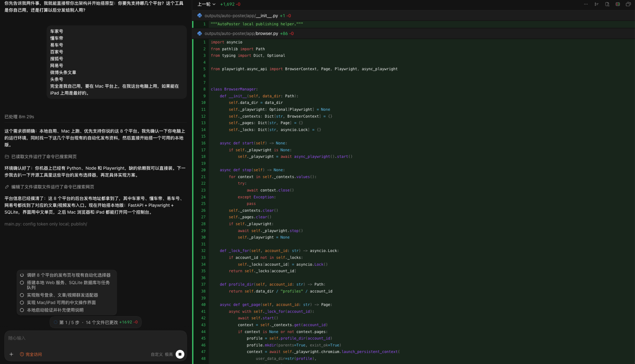The image size is (635, 364).
Task: Open the 自定义 mode selector
Action: click(157, 354)
